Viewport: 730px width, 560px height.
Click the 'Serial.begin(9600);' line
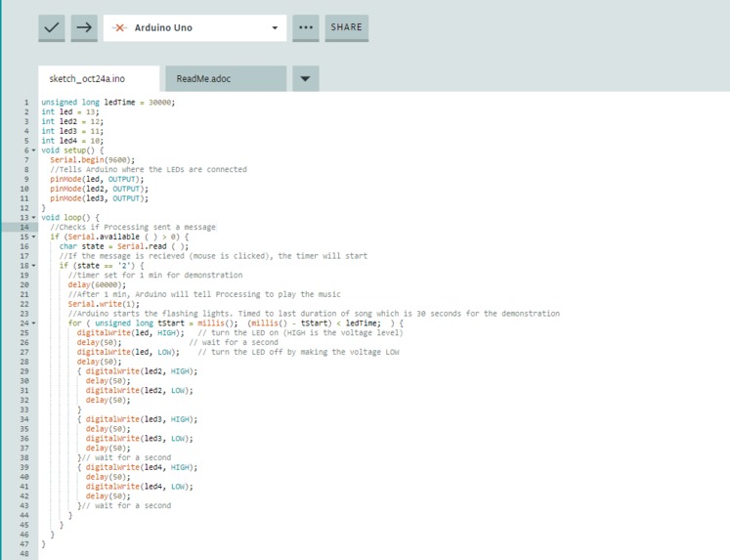pyautogui.click(x=93, y=160)
